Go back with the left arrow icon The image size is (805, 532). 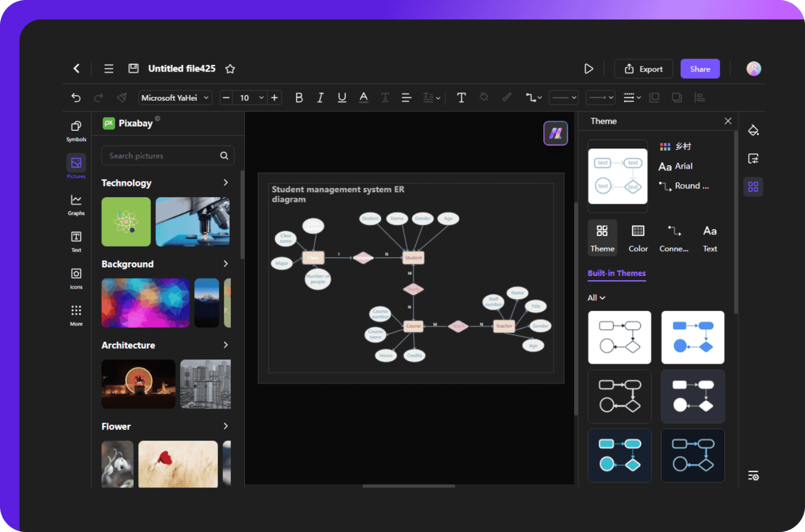coord(77,68)
